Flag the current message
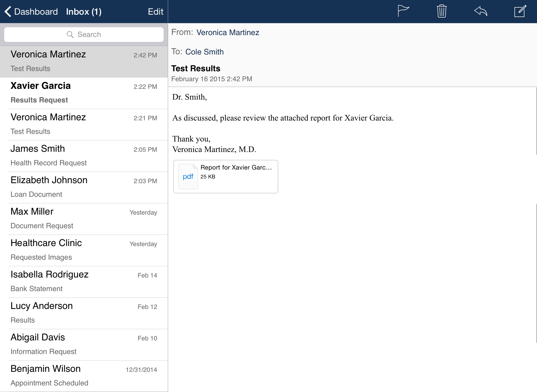This screenshot has width=537, height=392. [403, 11]
